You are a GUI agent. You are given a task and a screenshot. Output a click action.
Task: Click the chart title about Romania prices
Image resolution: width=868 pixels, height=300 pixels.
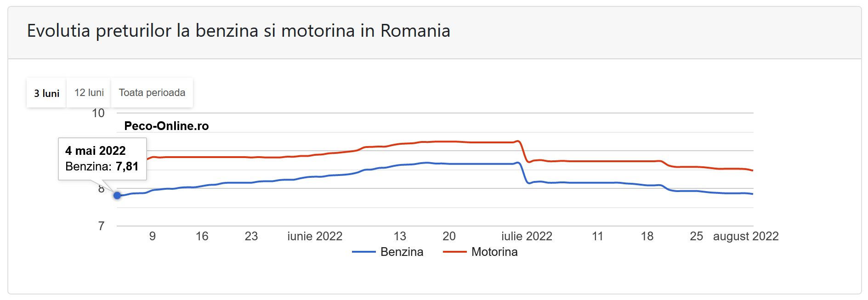coord(238,31)
